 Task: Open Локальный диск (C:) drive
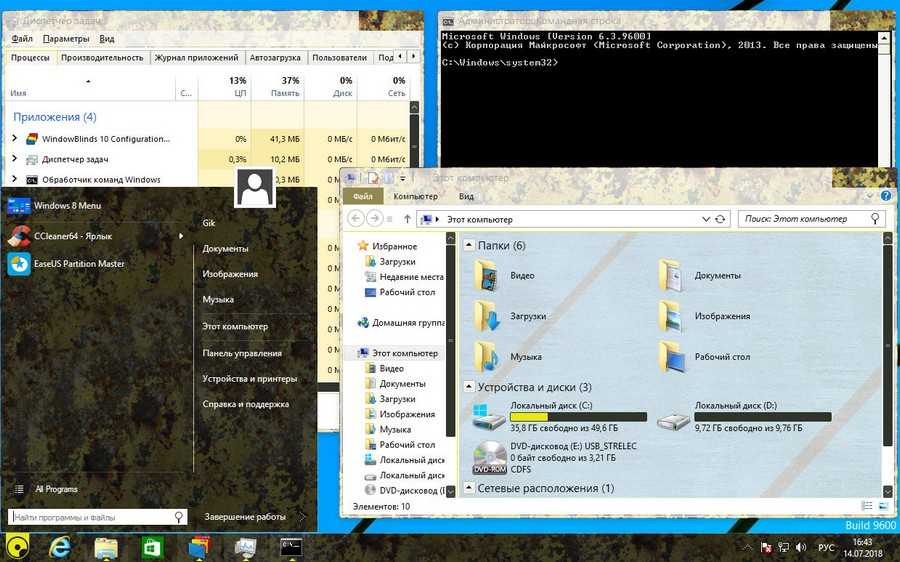[490, 418]
